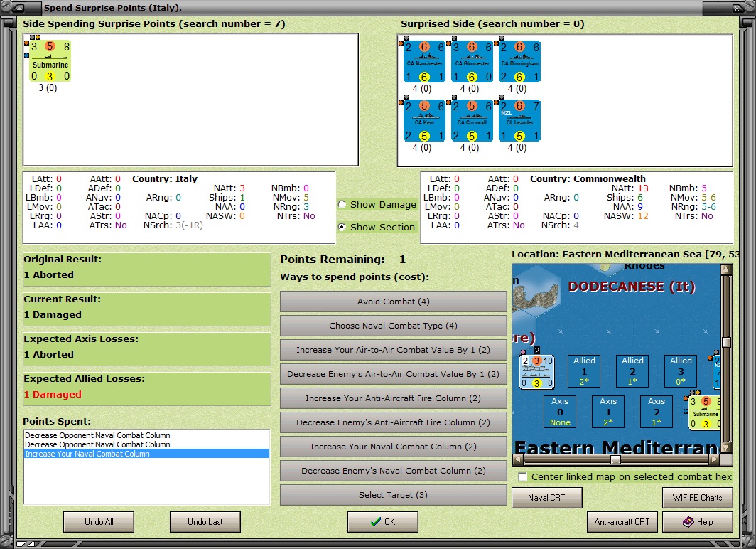Click the CA Cornwall ship counter

(x=472, y=121)
